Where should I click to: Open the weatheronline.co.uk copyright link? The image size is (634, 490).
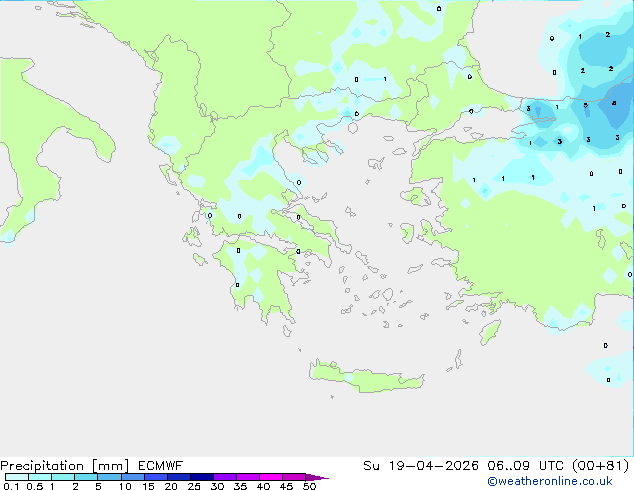tap(550, 481)
